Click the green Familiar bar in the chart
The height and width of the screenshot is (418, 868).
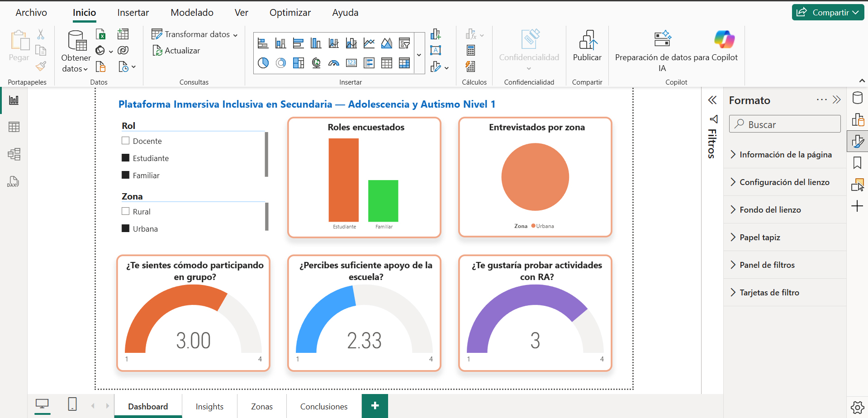(x=383, y=200)
